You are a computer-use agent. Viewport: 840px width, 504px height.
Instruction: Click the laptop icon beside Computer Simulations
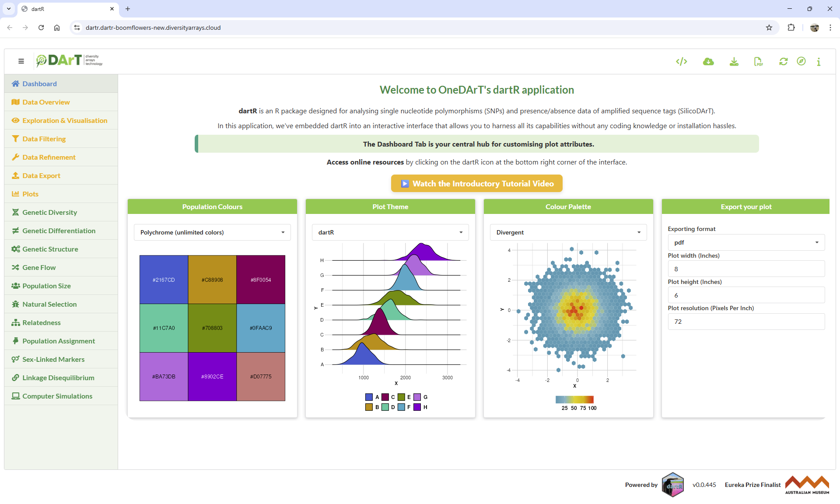(x=16, y=396)
